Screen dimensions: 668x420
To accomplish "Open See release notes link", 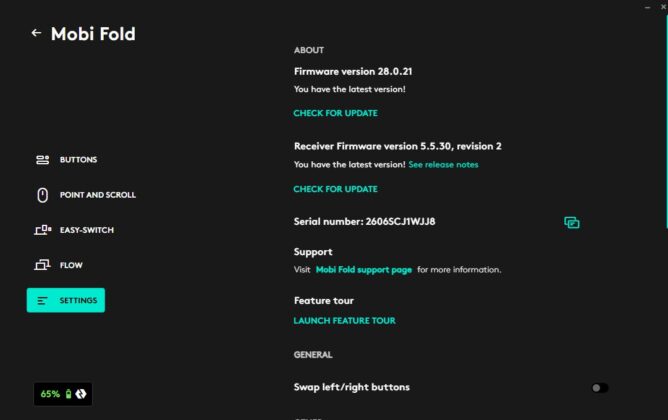I will coord(443,164).
